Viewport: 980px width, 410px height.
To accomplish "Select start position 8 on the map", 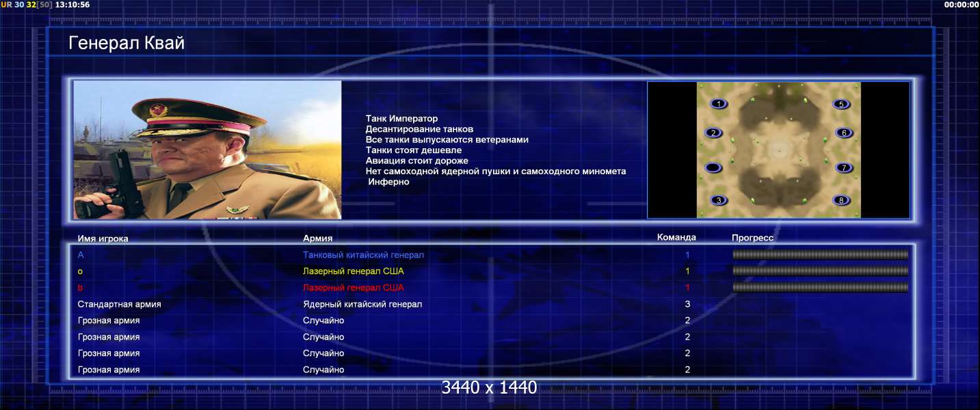I will click(x=841, y=200).
